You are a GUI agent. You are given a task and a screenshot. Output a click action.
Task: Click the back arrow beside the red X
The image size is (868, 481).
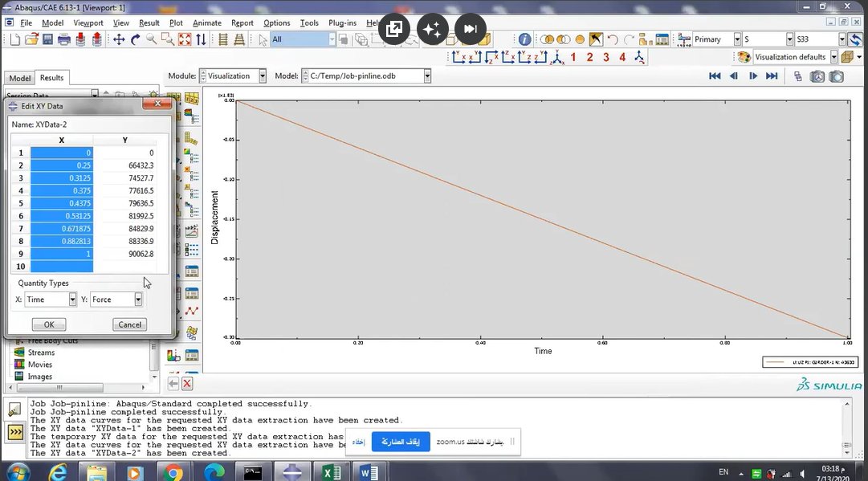(x=173, y=383)
